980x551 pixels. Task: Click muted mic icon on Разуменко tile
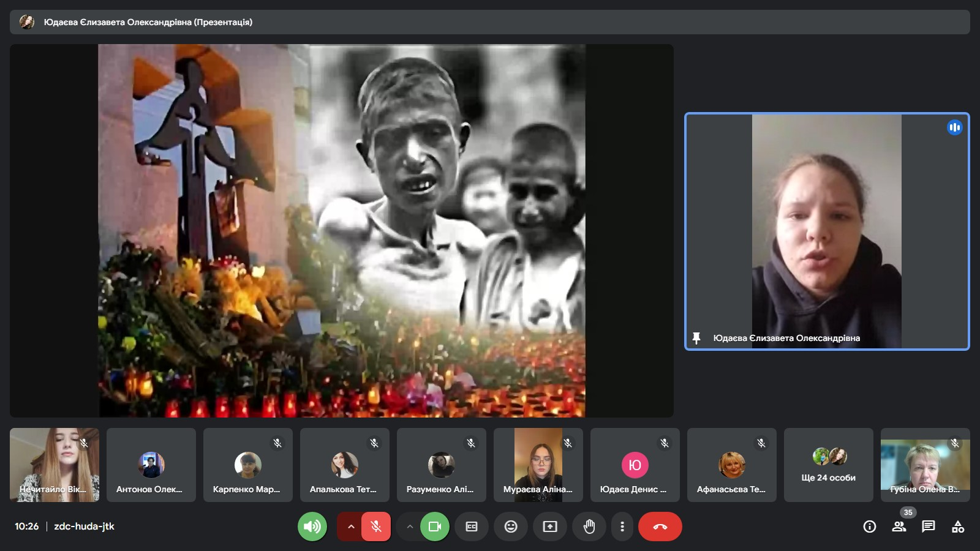click(471, 443)
